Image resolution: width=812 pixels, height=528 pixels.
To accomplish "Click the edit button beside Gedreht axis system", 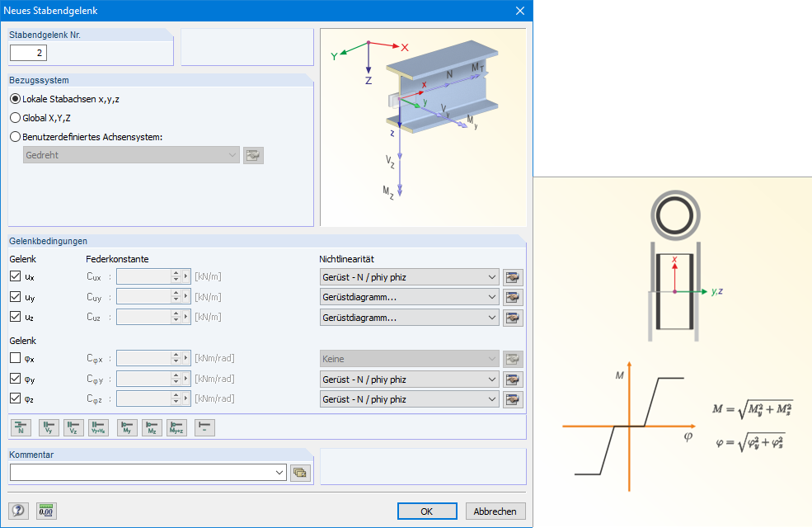I will (x=253, y=155).
